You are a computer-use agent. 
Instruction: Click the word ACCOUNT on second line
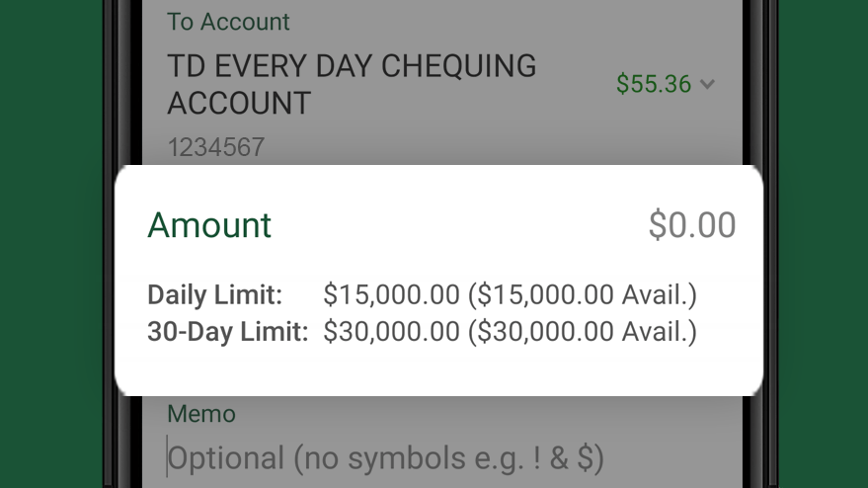tap(239, 103)
